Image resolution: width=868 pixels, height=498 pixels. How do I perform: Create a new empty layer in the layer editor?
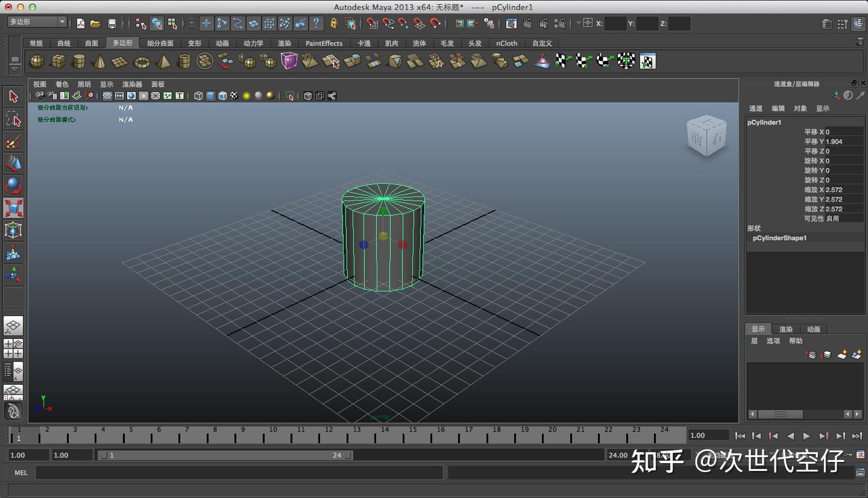pyautogui.click(x=842, y=354)
